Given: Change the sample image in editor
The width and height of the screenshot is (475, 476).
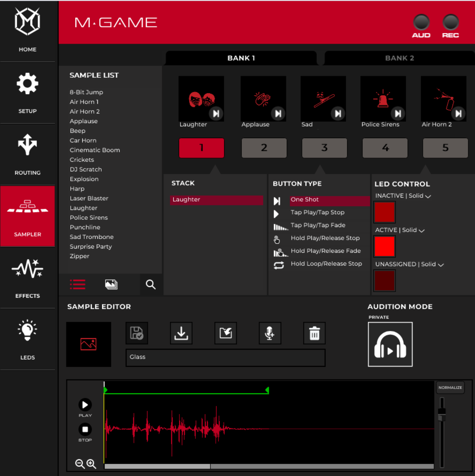Looking at the screenshot, I should (x=89, y=344).
